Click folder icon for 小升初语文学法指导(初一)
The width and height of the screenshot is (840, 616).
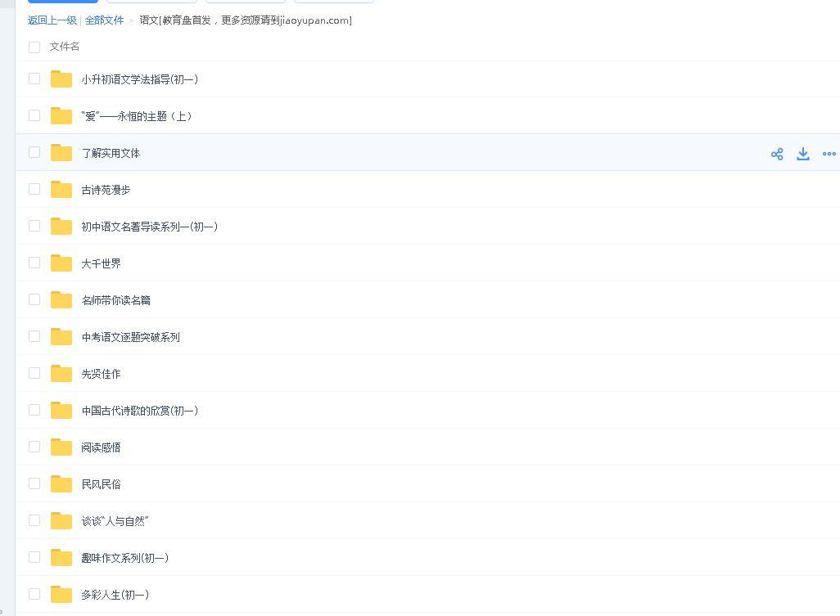tap(61, 79)
